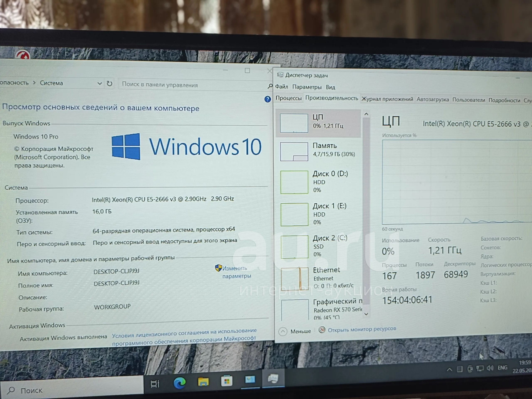Click the Windows 10 logo

pos(187,146)
